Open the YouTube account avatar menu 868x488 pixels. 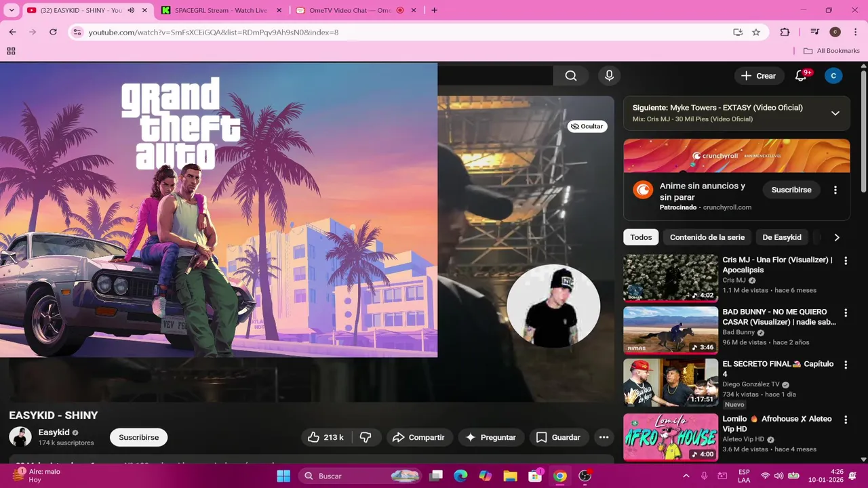point(833,76)
